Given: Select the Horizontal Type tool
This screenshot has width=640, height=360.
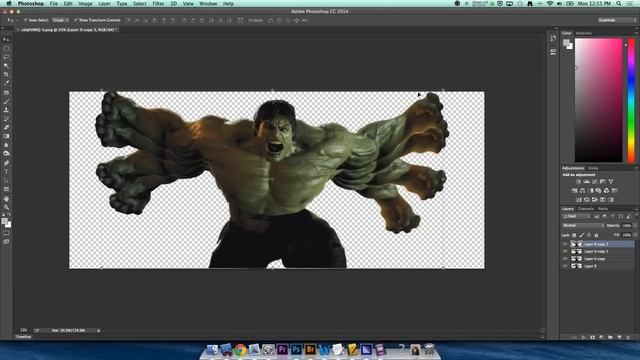Looking at the screenshot, I should (6, 172).
